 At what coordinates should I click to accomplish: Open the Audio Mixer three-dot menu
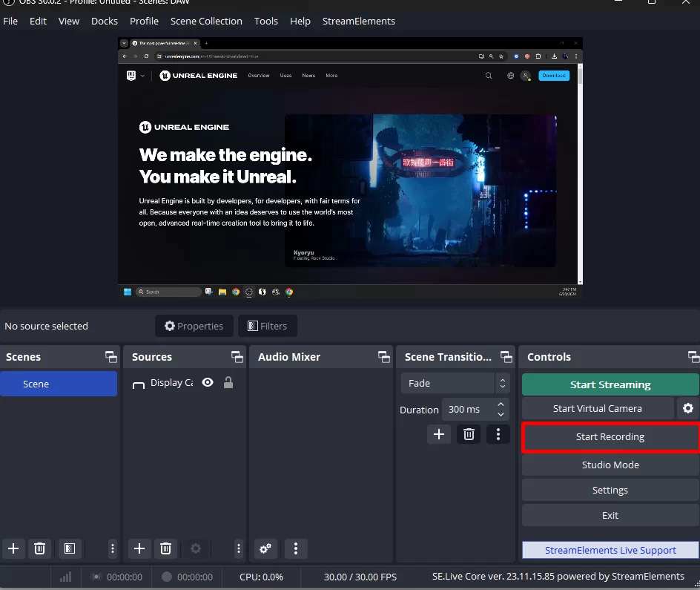coord(296,548)
